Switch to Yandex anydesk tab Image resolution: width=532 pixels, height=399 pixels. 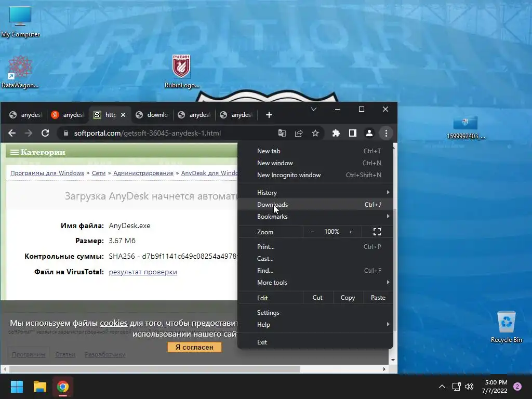(x=67, y=115)
